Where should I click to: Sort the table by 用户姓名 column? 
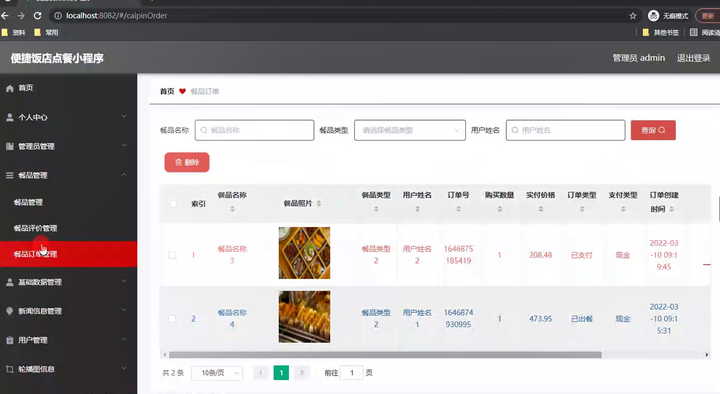click(x=417, y=209)
